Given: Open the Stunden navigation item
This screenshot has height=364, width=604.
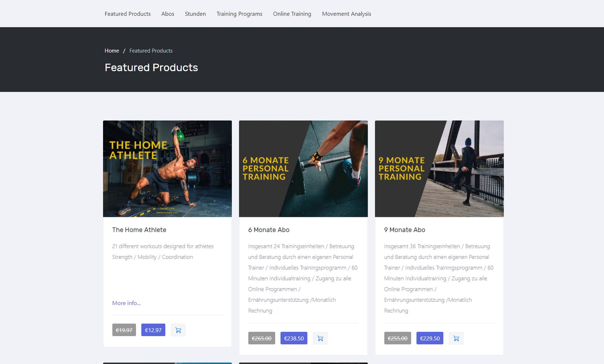Looking at the screenshot, I should click(x=195, y=14).
